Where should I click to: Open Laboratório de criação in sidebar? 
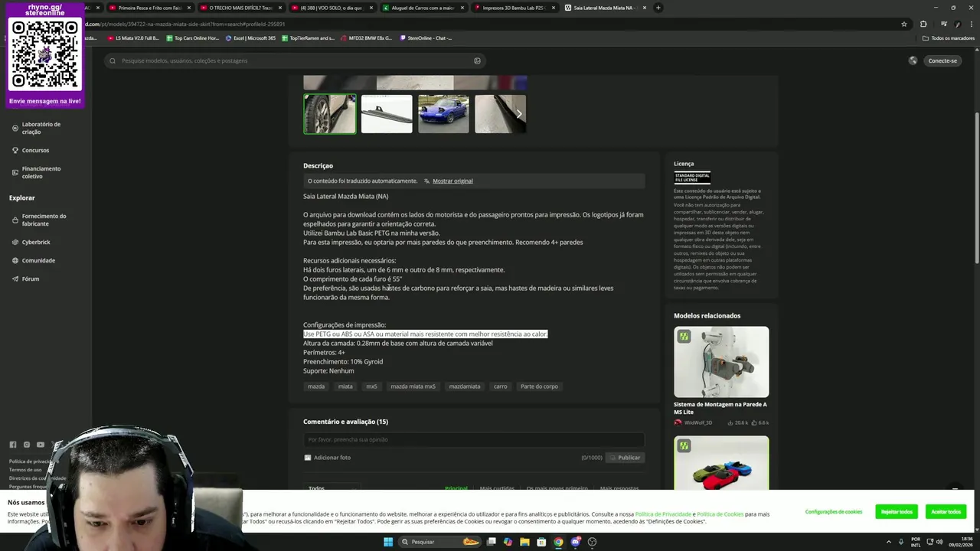point(41,128)
